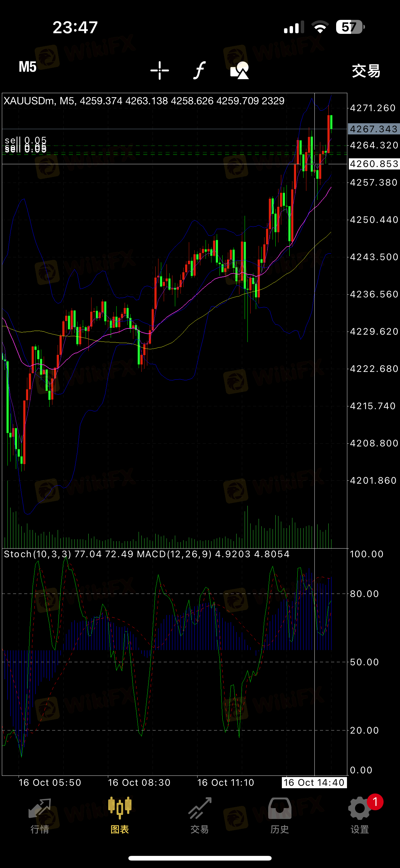The height and width of the screenshot is (868, 400).
Task: Tap the battery indicator in status bar
Action: (350, 27)
